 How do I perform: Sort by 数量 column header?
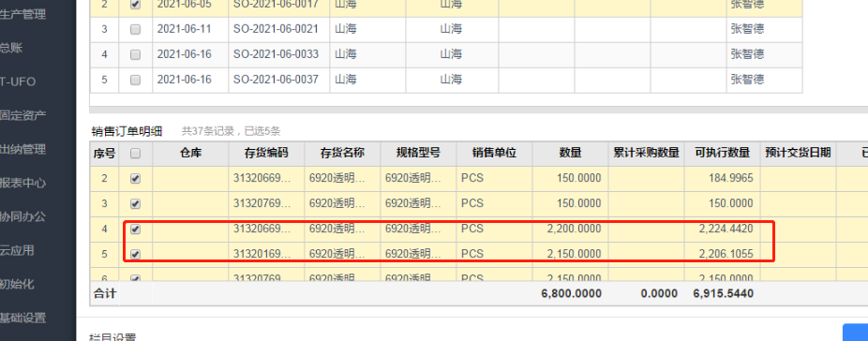click(x=570, y=154)
